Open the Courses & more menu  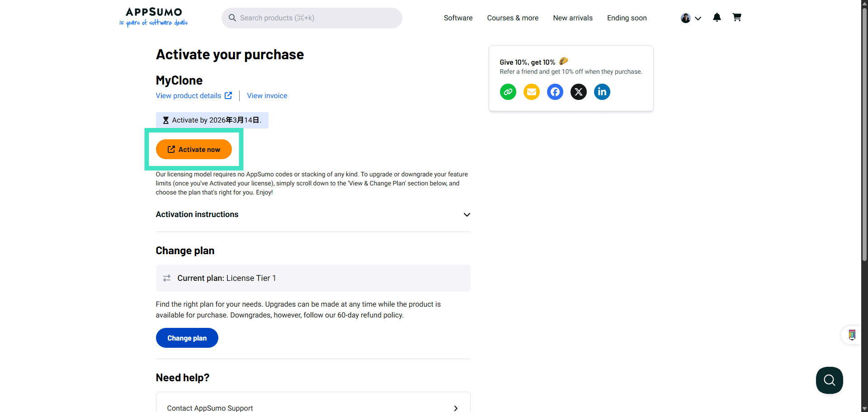[513, 18]
